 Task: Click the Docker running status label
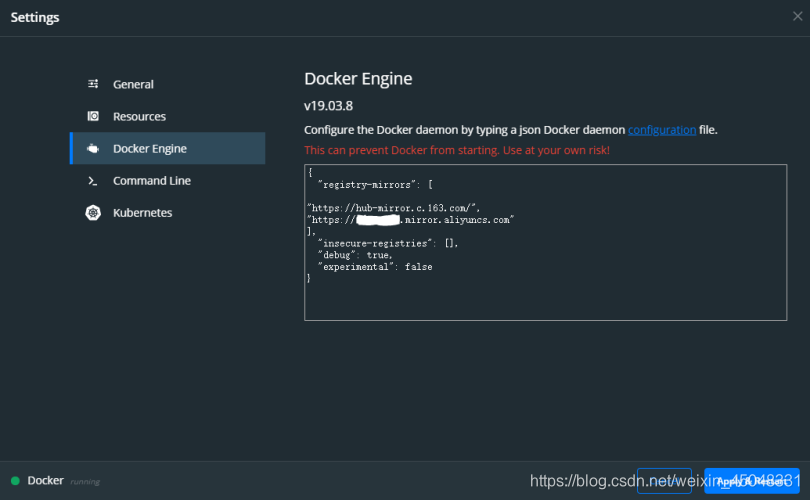64,481
